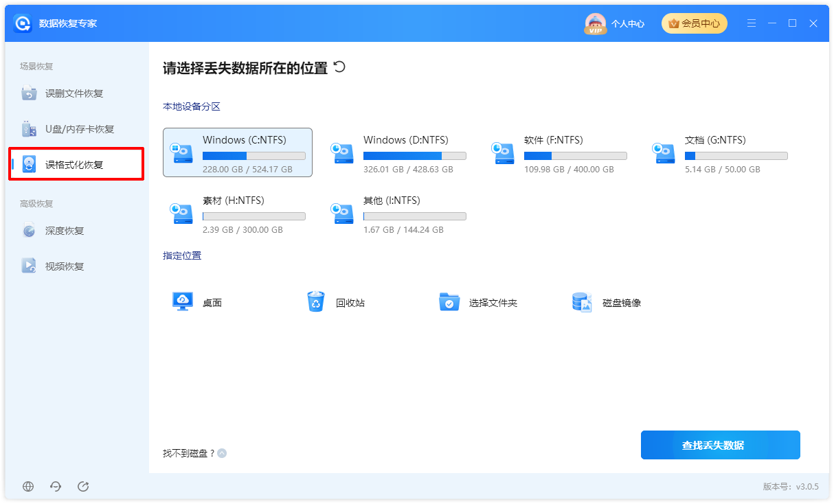Select 误删文件恢复 in the sidebar

point(74,93)
